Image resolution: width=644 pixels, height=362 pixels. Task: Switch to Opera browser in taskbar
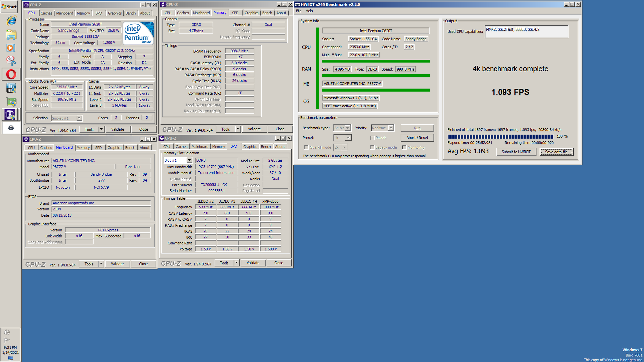coord(11,74)
